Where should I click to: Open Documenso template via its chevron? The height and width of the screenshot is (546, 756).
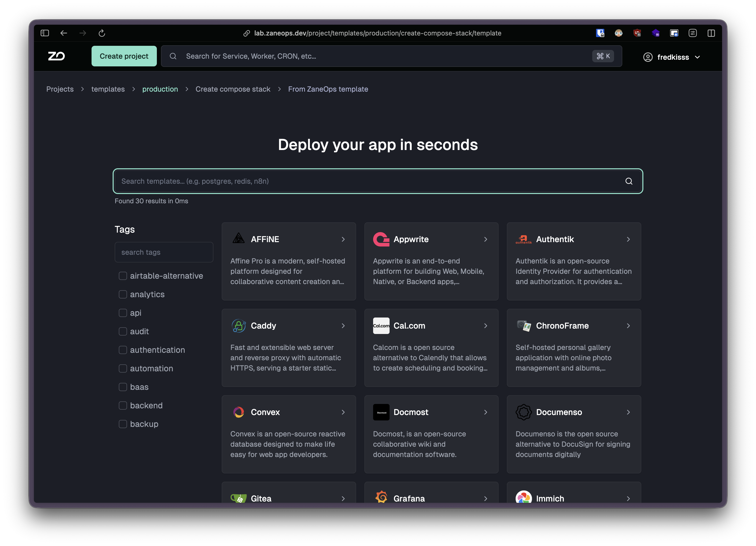click(x=628, y=412)
